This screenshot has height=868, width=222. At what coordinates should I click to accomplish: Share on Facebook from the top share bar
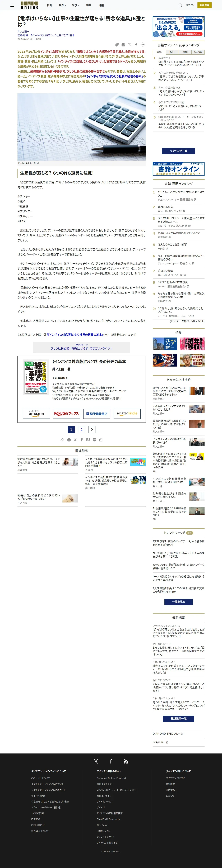136,44
